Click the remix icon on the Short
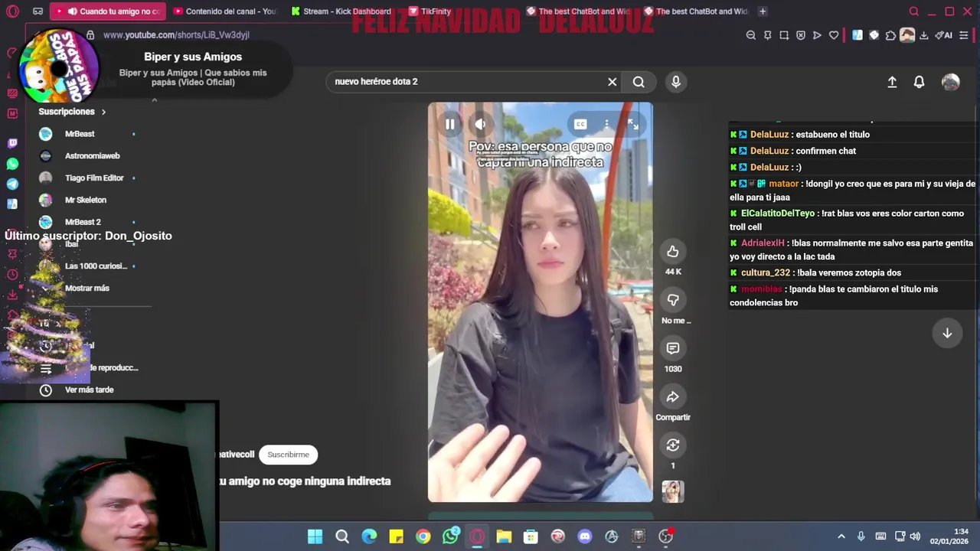 [673, 445]
